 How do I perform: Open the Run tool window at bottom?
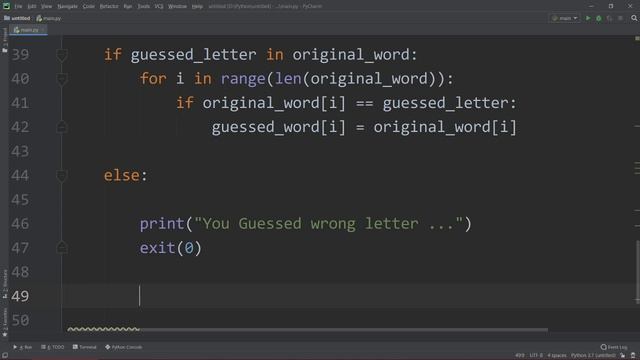(22, 347)
